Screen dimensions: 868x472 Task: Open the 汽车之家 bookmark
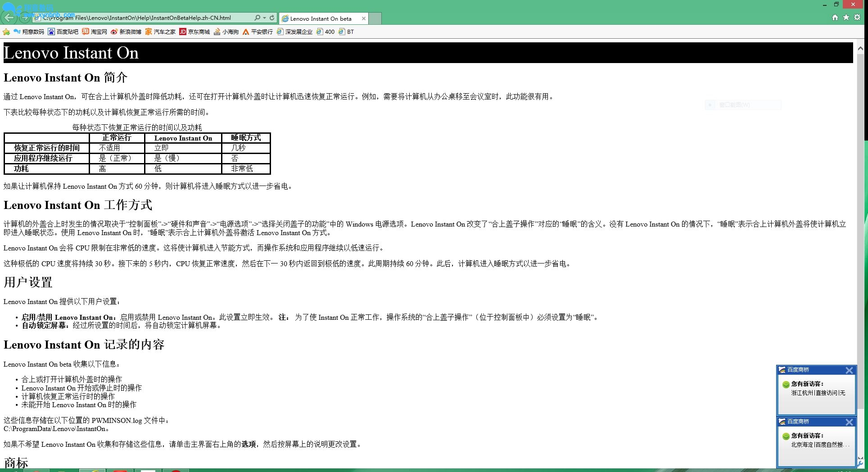click(x=160, y=32)
